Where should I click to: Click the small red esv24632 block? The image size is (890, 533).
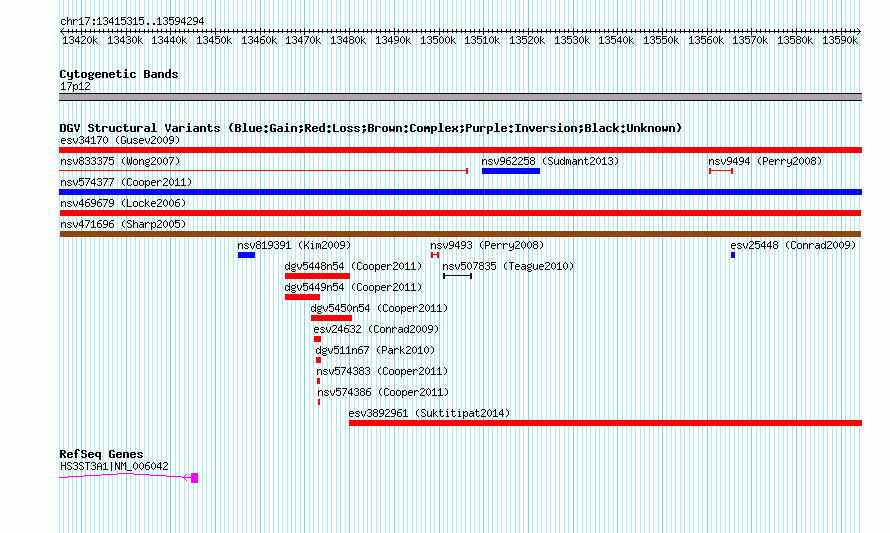(317, 339)
